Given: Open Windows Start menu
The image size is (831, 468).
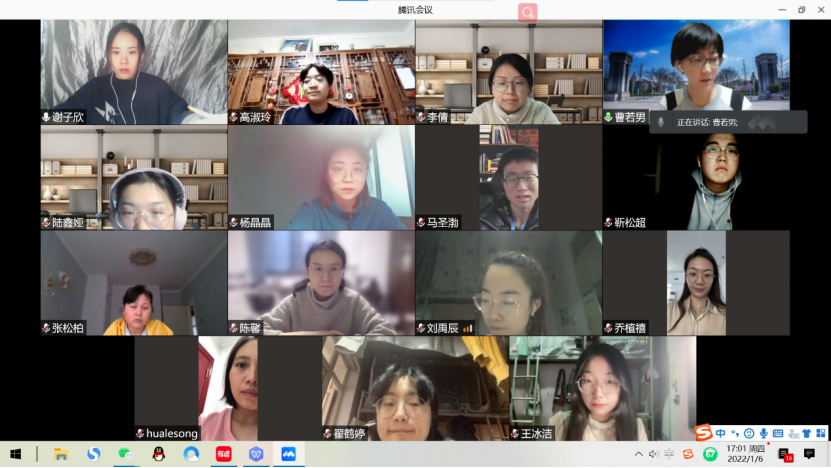Looking at the screenshot, I should 16,454.
